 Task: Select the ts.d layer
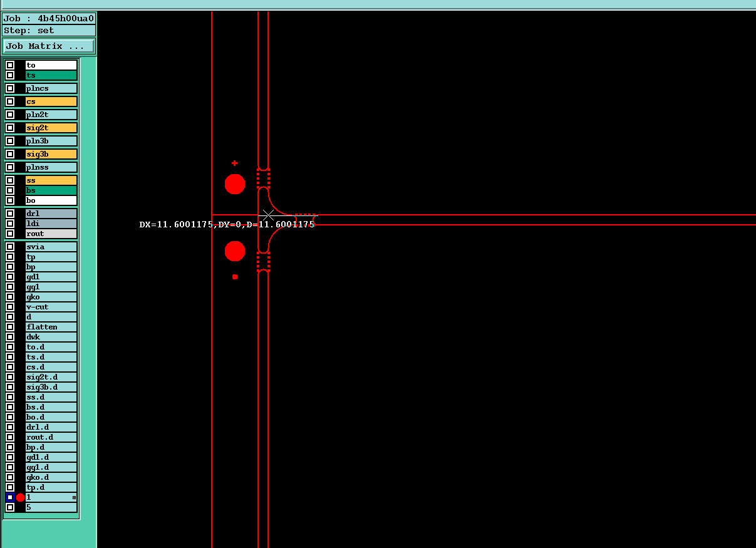click(51, 357)
